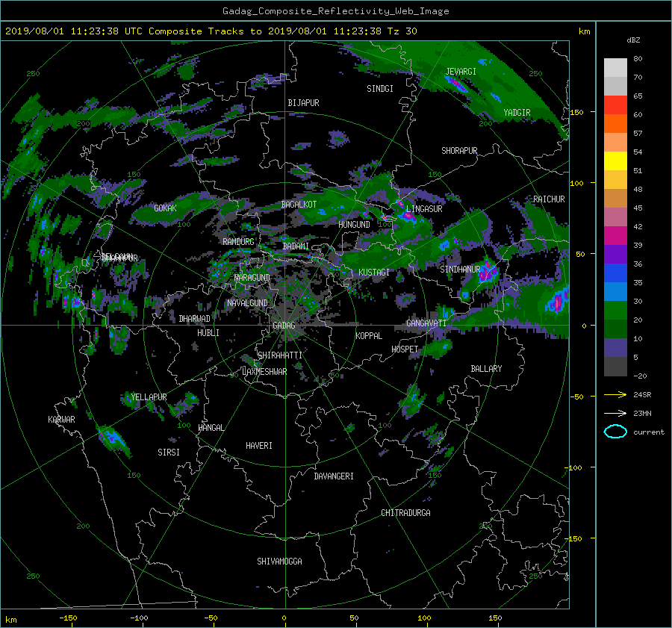Click the SINDGI city label

(x=380, y=89)
